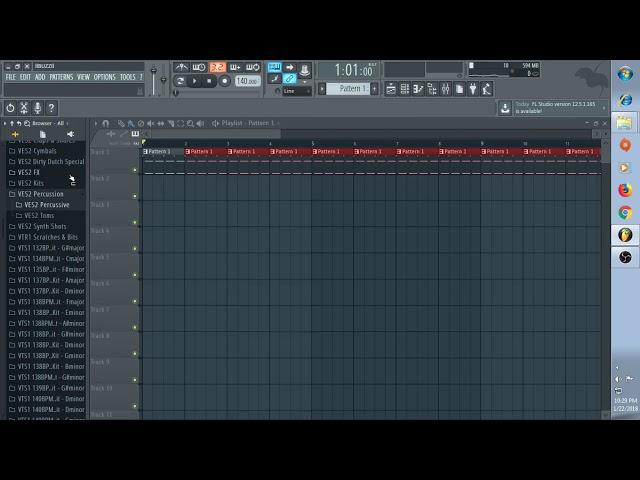Toggle wait for input before recording
This screenshot has width=640, height=480.
(199, 67)
